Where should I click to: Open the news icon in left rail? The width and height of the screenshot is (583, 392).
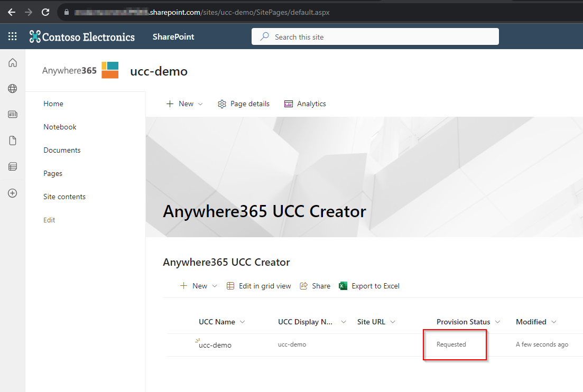13,115
